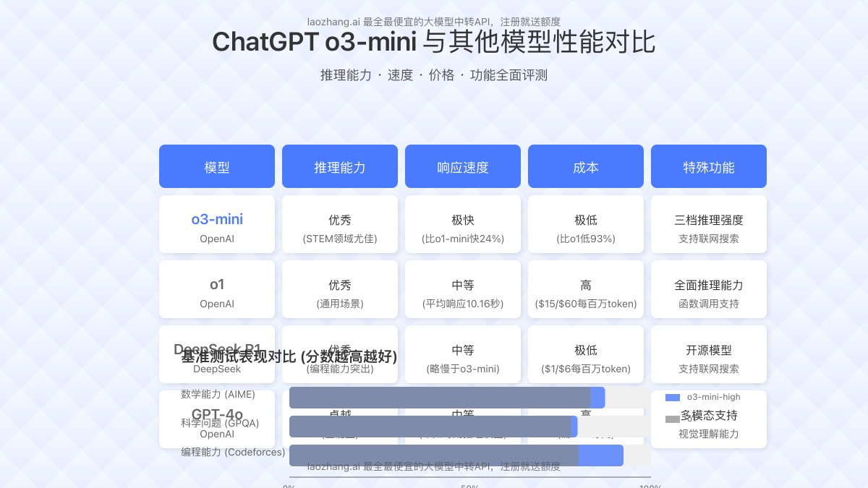The image size is (868, 488).
Task: Select the o3-mini OpenAI model card
Action: [x=217, y=224]
